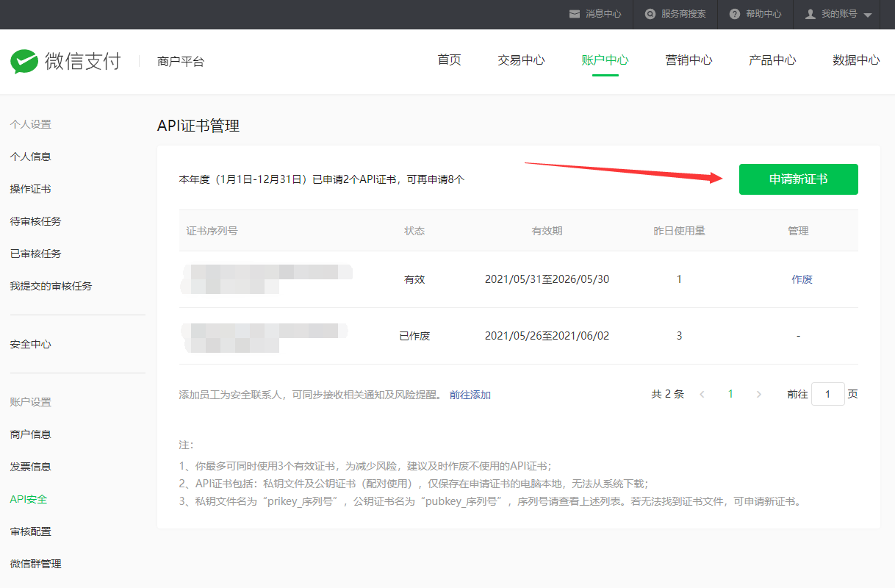Viewport: 895px width, 588px height.
Task: Select the 账户中心 tab
Action: [x=605, y=60]
